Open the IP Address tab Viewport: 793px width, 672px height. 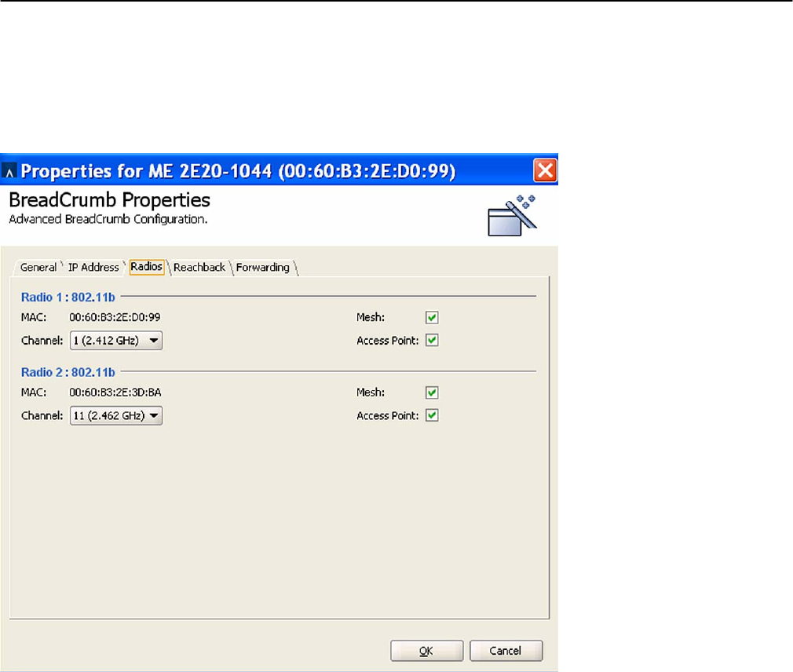(93, 267)
